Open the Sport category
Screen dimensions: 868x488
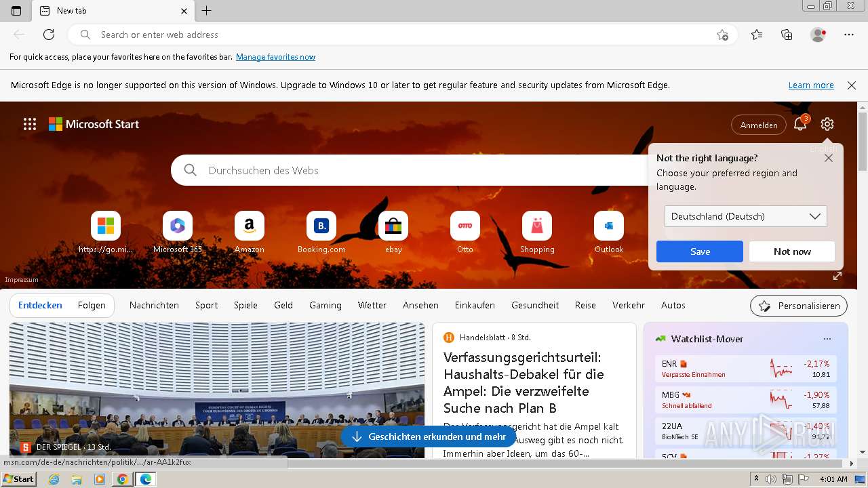[x=206, y=305]
